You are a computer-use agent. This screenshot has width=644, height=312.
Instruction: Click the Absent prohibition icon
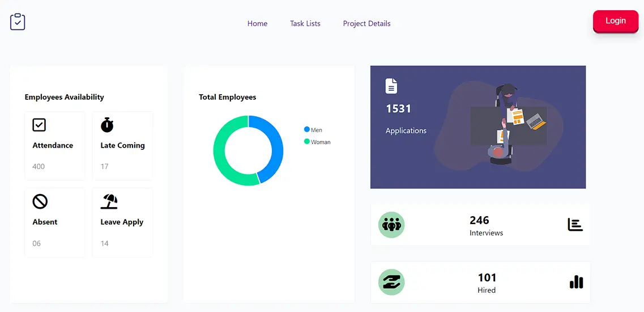[x=40, y=202]
